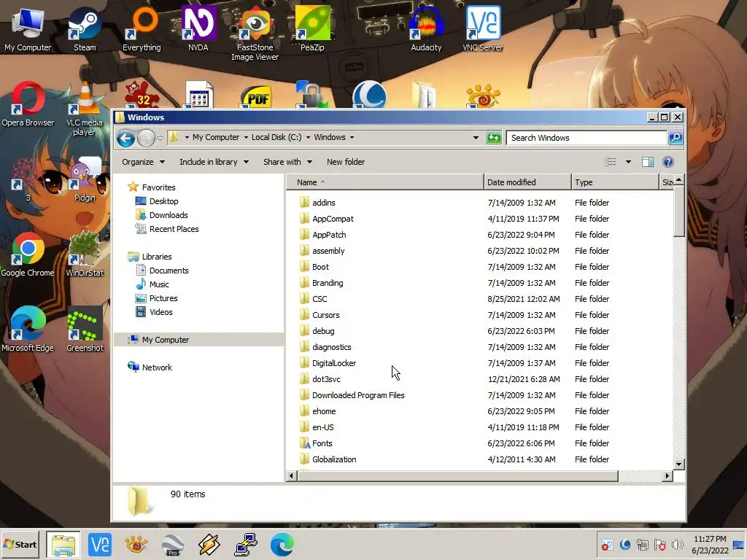The width and height of the screenshot is (747, 560).
Task: Click the Change your view icon
Action: (611, 162)
